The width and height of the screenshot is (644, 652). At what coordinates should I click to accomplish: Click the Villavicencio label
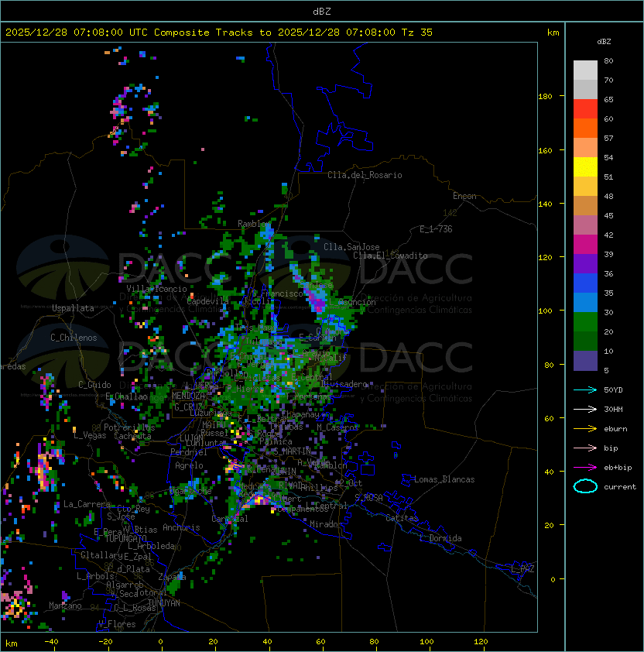coord(156,289)
